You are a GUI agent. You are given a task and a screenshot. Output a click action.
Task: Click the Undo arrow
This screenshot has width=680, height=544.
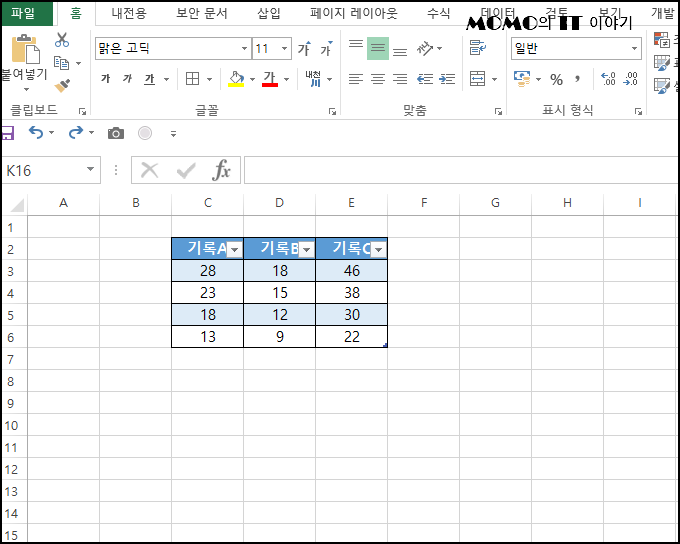tap(36, 132)
